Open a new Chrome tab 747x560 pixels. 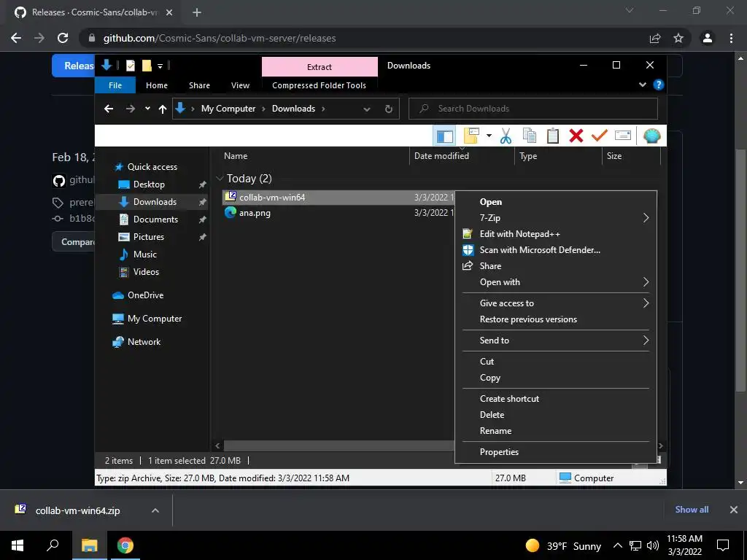(197, 12)
